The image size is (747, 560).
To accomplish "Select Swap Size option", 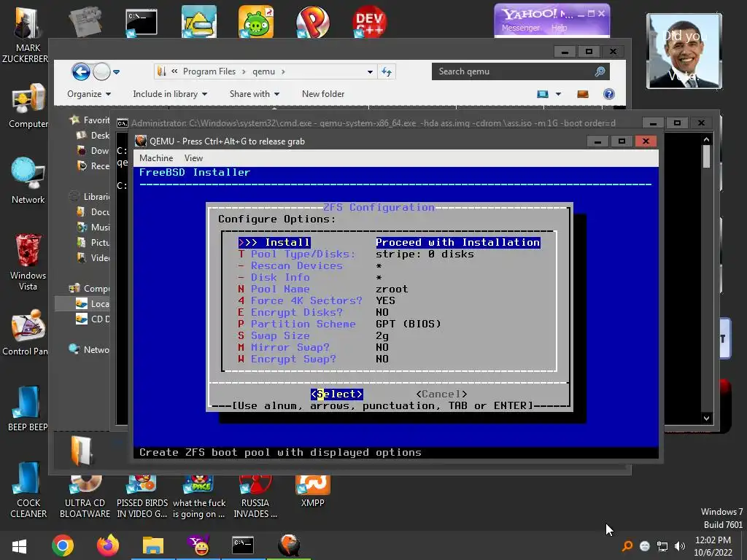I will tap(314, 335).
